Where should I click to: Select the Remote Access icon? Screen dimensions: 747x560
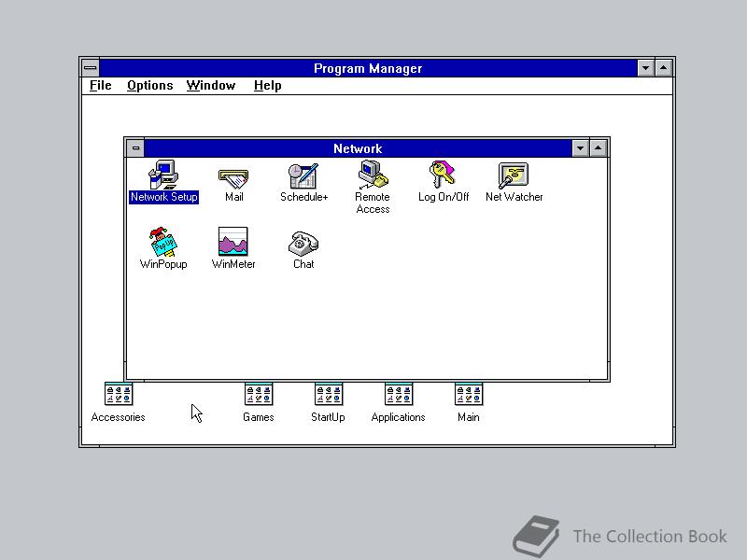point(373,175)
